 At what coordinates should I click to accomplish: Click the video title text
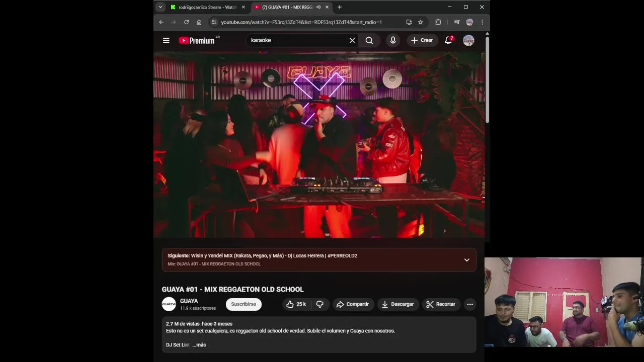[x=232, y=290]
